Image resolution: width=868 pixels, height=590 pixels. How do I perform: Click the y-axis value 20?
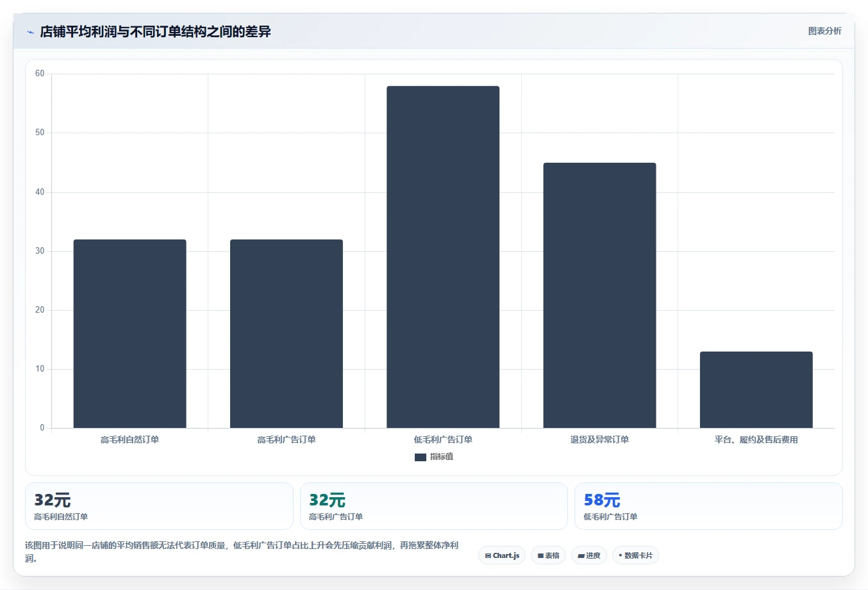(x=40, y=310)
